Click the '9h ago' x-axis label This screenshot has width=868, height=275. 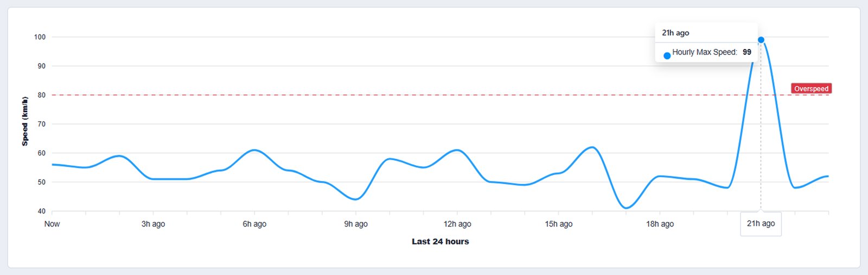[x=356, y=224]
